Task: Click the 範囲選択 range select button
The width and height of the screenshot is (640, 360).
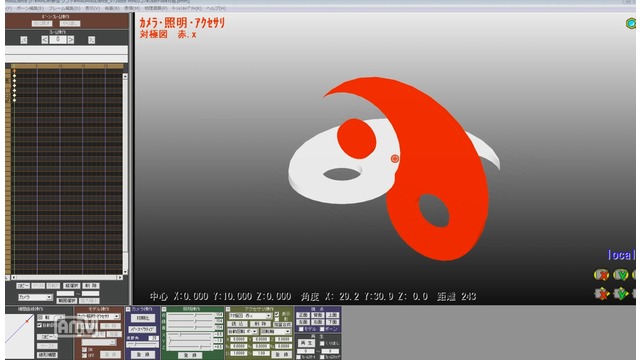Action: click(67, 301)
